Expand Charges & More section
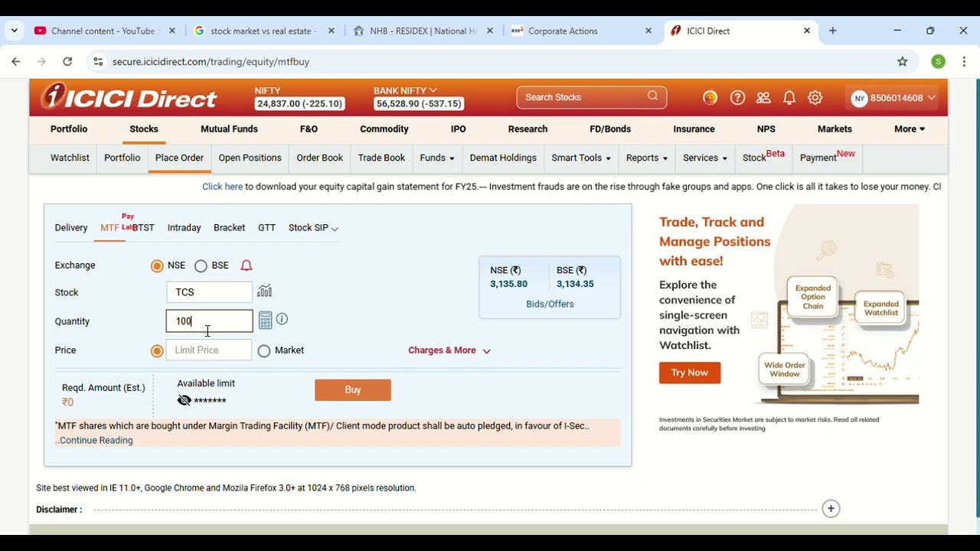The width and height of the screenshot is (980, 551). click(449, 350)
